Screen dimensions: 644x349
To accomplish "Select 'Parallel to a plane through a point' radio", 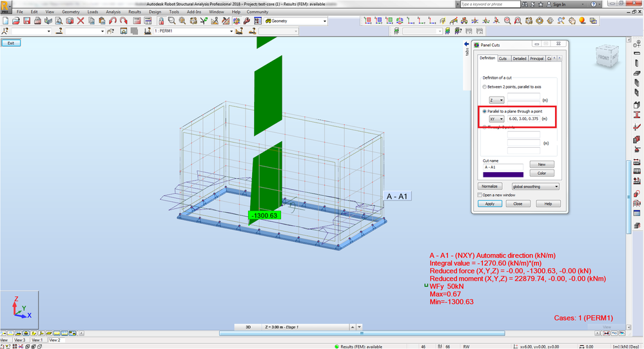I will (x=485, y=112).
